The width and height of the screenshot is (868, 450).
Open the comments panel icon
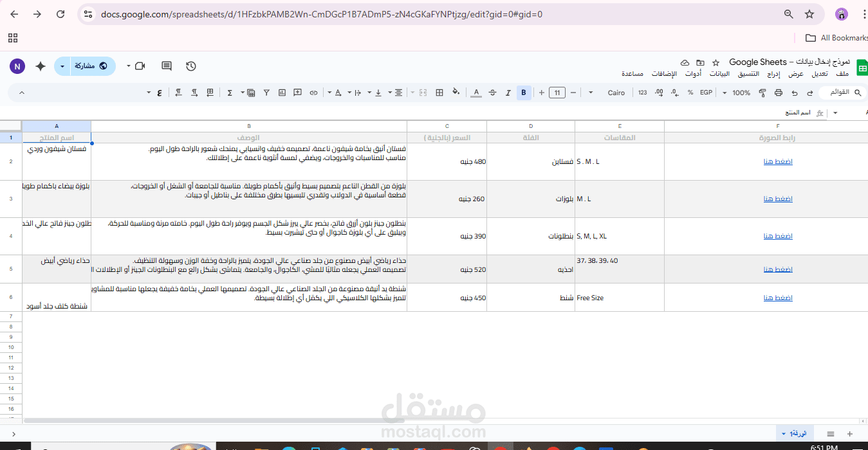coord(167,66)
